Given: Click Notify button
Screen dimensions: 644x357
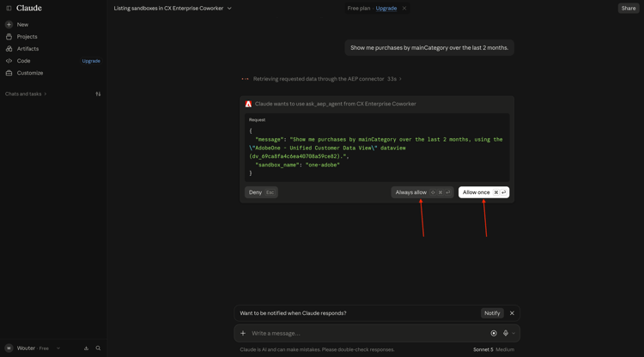Looking at the screenshot, I should [x=492, y=313].
